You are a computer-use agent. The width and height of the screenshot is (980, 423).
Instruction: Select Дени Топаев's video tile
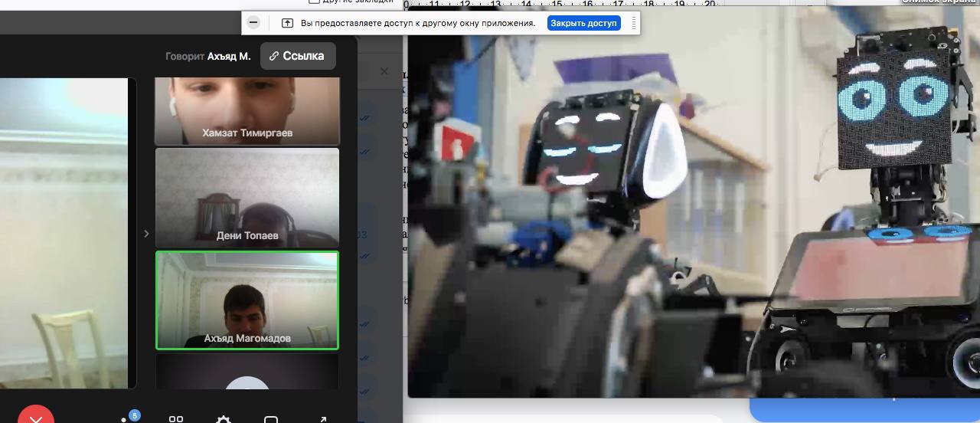point(247,197)
